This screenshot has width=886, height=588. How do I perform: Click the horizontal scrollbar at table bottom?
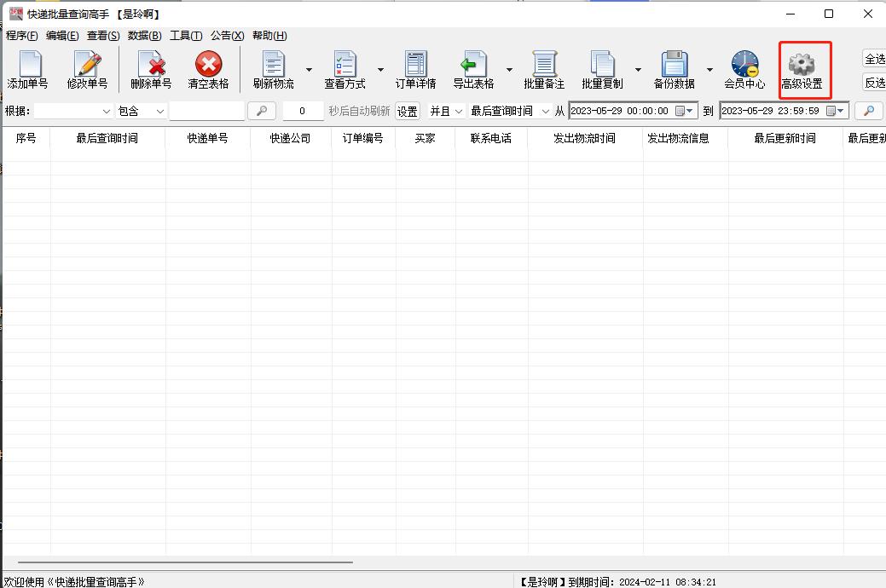point(184,562)
